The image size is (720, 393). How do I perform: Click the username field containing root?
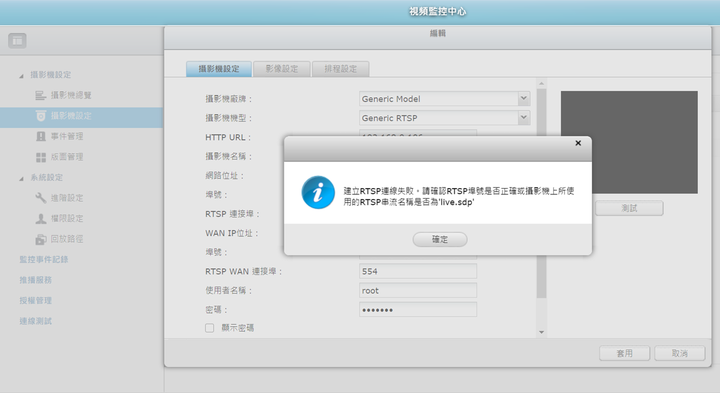click(x=418, y=291)
